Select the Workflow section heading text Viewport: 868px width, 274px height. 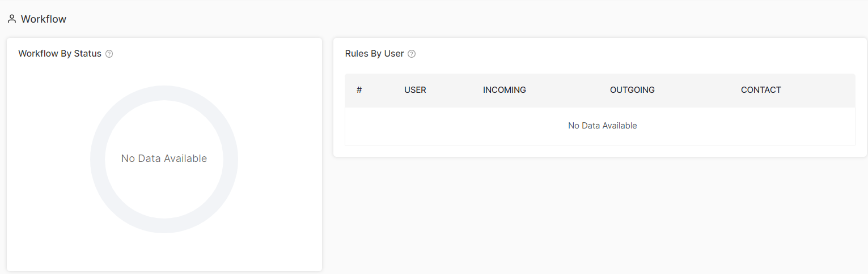(44, 19)
